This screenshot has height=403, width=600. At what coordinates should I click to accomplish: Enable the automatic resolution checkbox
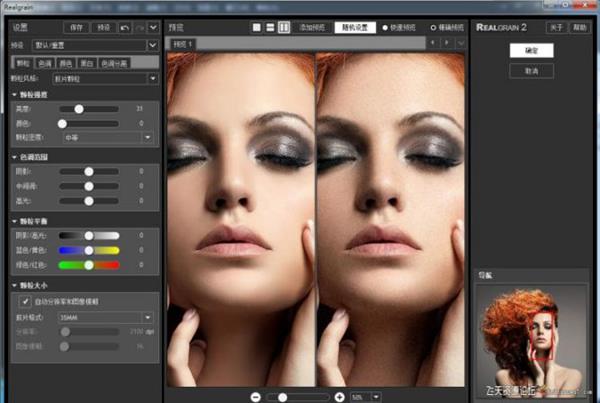24,300
